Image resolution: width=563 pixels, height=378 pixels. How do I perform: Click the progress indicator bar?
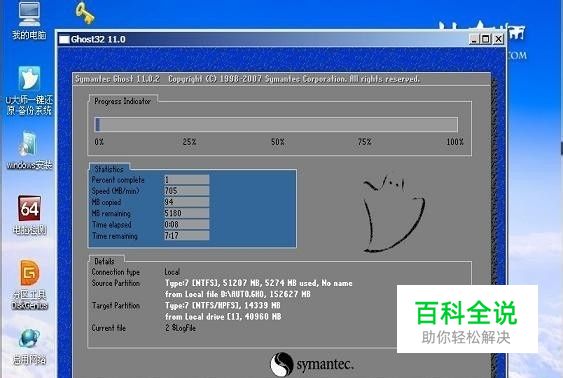(276, 125)
